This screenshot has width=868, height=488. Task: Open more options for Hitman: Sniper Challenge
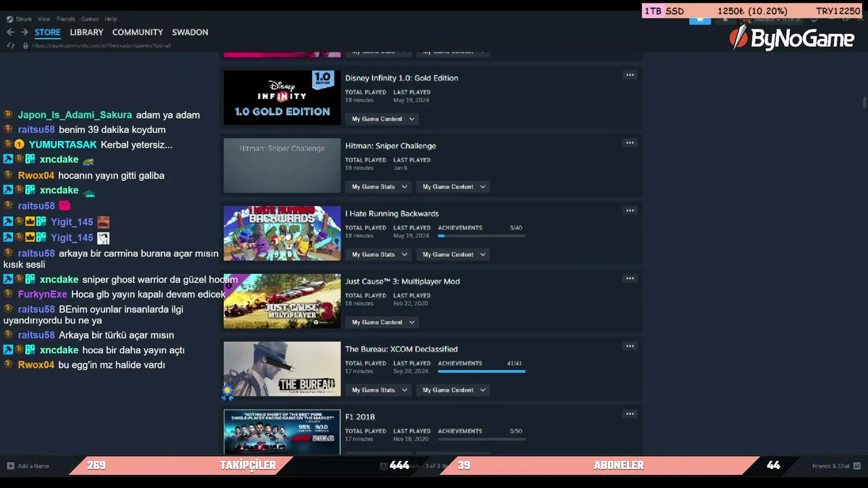click(630, 143)
